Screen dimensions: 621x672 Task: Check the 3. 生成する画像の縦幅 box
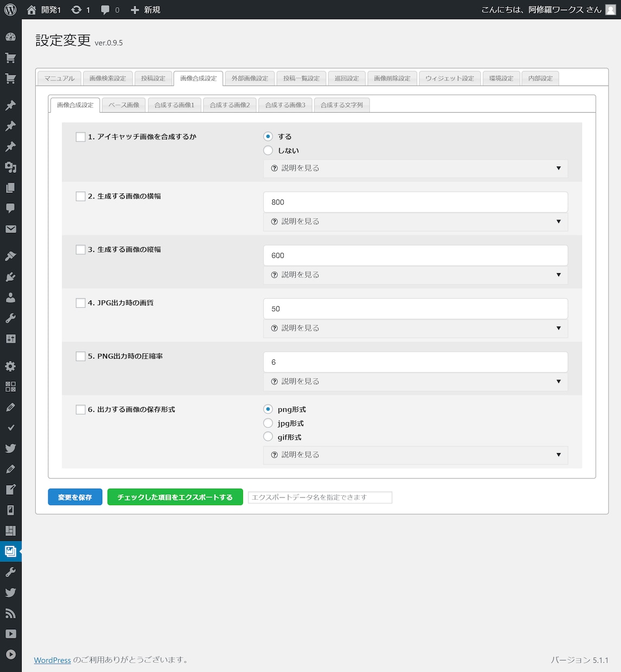click(x=80, y=250)
